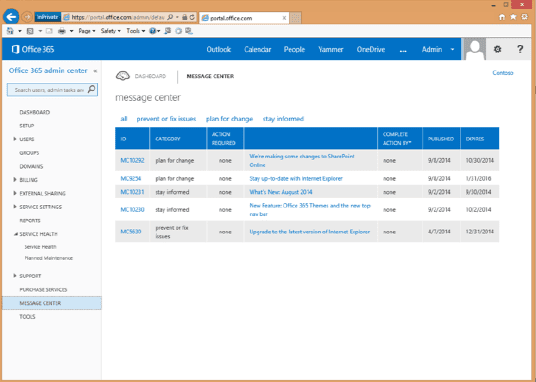The image size is (536, 382).
Task: Open the Print dropdown arrow
Action: click(71, 31)
